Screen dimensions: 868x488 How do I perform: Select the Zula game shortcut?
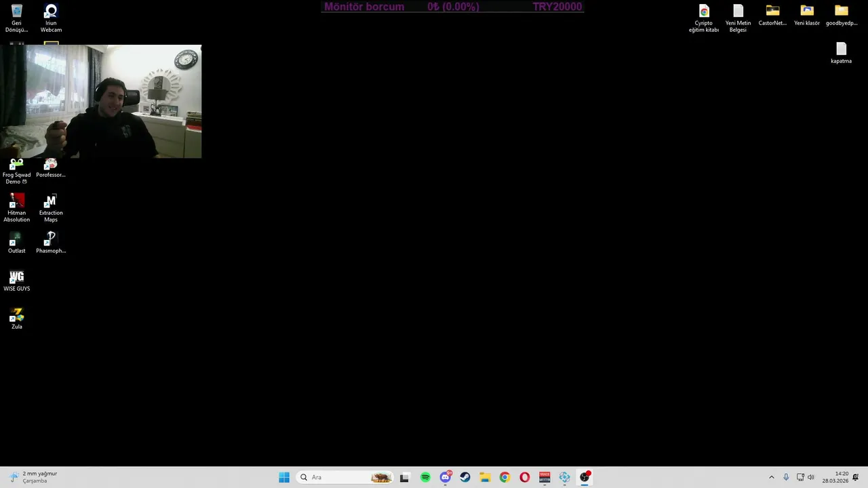click(16, 319)
